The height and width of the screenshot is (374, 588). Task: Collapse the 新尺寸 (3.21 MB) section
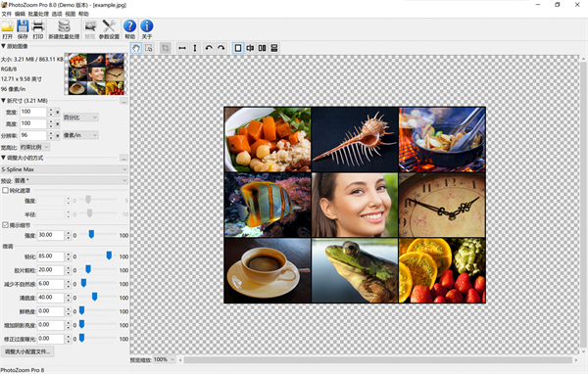click(3, 101)
